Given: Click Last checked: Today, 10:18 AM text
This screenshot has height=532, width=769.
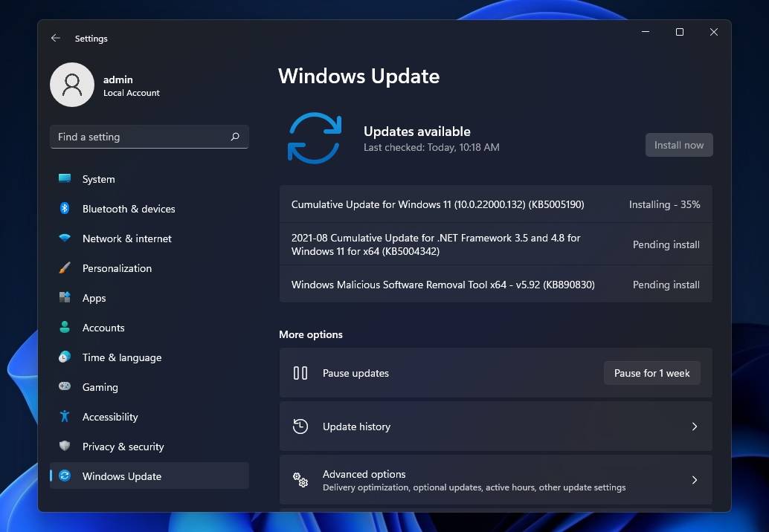Looking at the screenshot, I should [431, 147].
